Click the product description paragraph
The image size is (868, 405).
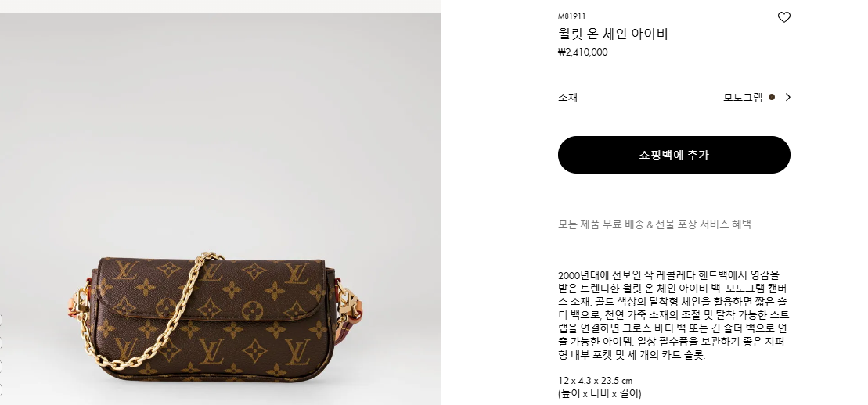click(674, 315)
